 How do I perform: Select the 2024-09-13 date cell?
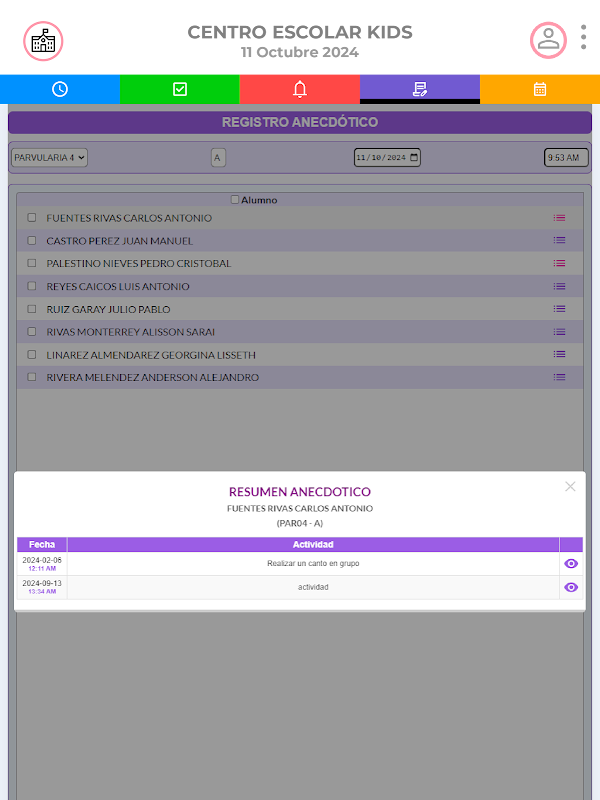[42, 587]
